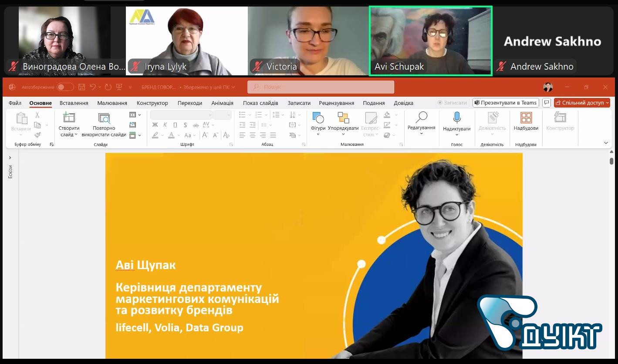The width and height of the screenshot is (618, 364).
Task: Collapse the ribbon with chevron arrow
Action: (x=606, y=143)
